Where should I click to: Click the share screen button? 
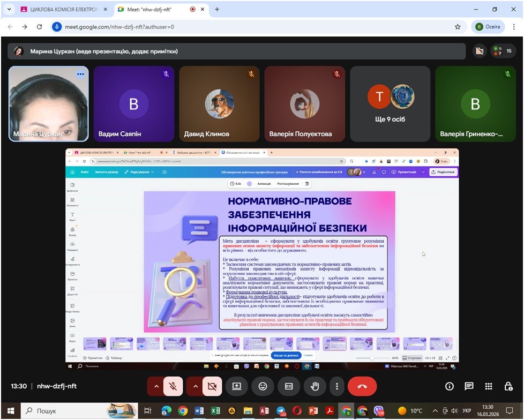236,386
